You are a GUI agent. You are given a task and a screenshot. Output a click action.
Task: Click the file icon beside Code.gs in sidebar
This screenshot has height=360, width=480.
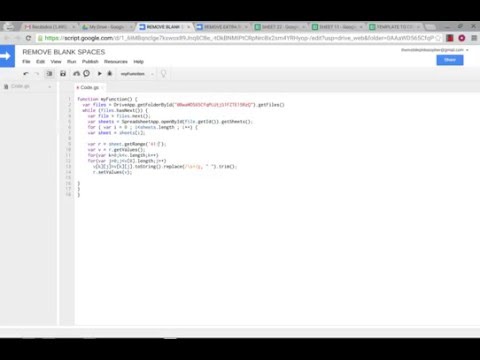point(6,86)
